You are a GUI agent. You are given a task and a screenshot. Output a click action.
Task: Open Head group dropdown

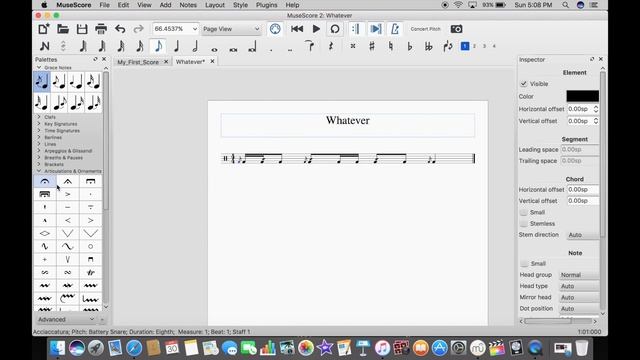[579, 275]
